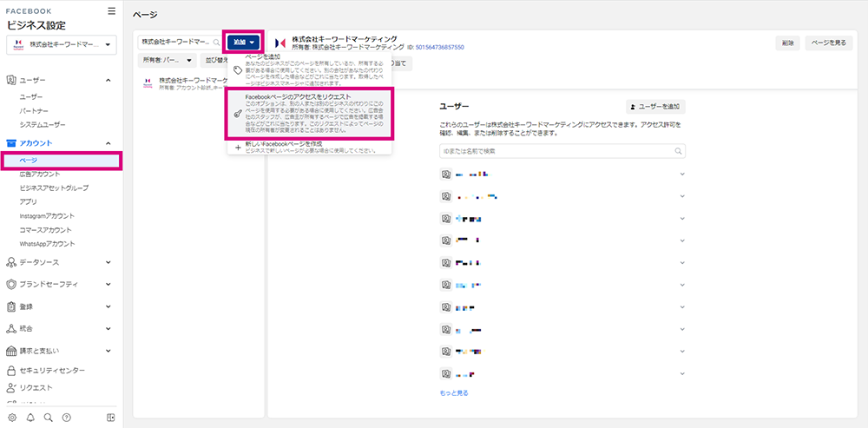Open page ID link 501564736857550
Viewport: 868px width, 428px height.
[439, 48]
